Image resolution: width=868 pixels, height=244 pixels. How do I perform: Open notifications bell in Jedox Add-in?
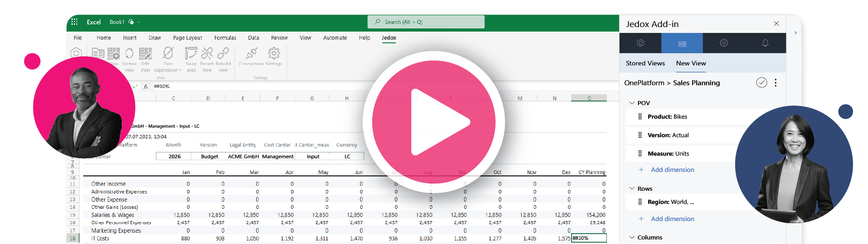[x=765, y=43]
